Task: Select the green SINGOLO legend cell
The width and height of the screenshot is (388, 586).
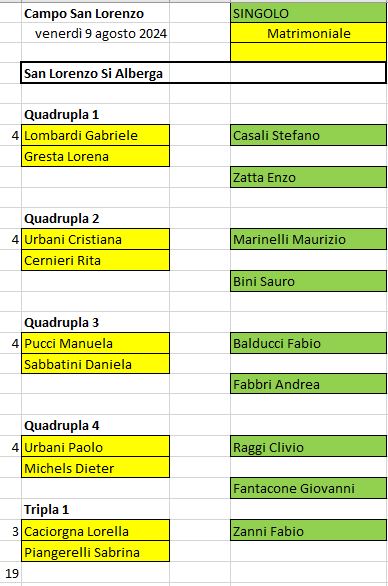Action: coord(308,13)
